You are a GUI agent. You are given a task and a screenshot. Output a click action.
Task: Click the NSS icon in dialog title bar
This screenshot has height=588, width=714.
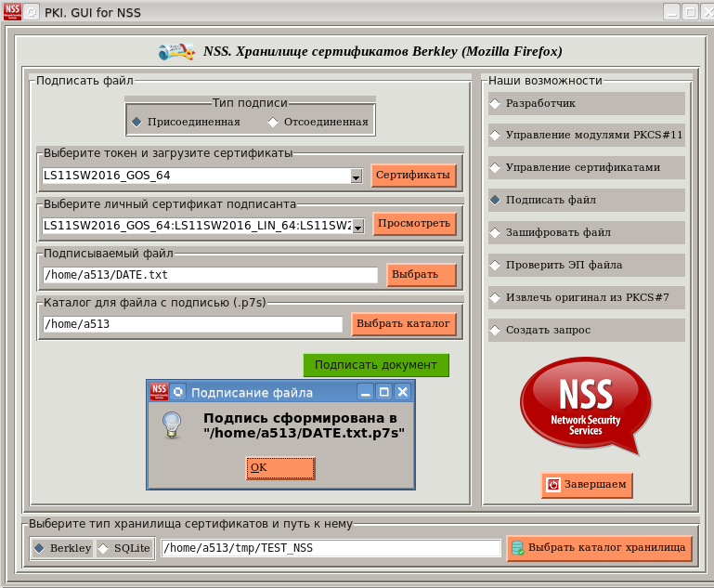159,392
